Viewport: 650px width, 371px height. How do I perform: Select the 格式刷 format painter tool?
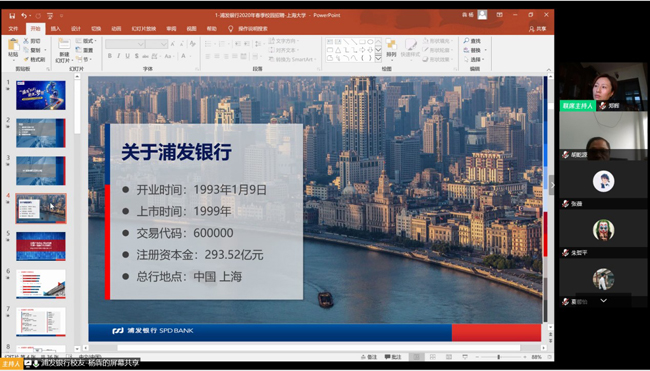(x=34, y=59)
